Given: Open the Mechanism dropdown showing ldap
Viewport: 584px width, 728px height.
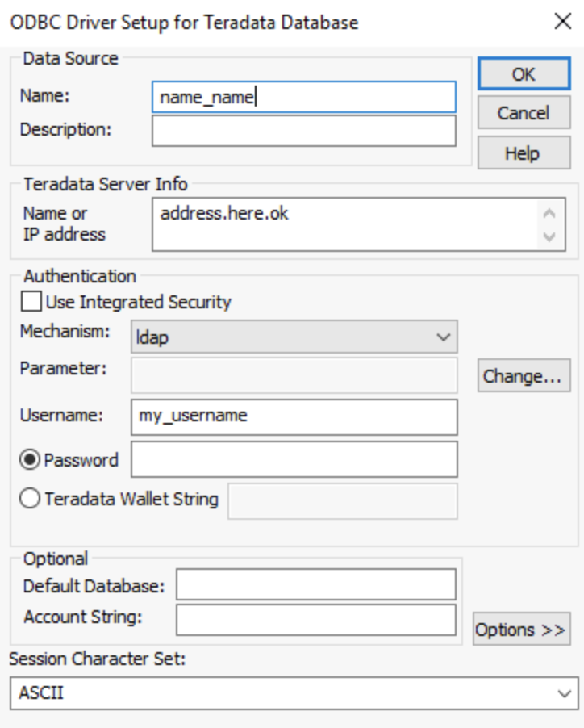Looking at the screenshot, I should coord(294,337).
